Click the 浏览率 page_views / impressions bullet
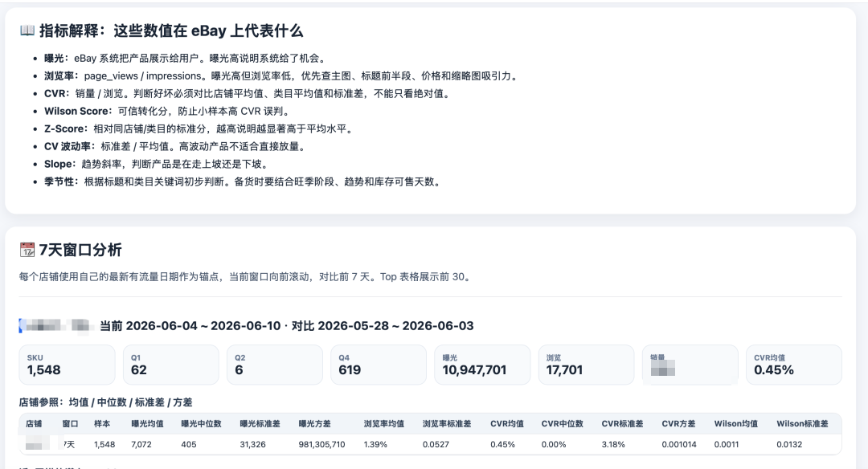The height and width of the screenshot is (469, 868). coord(282,75)
